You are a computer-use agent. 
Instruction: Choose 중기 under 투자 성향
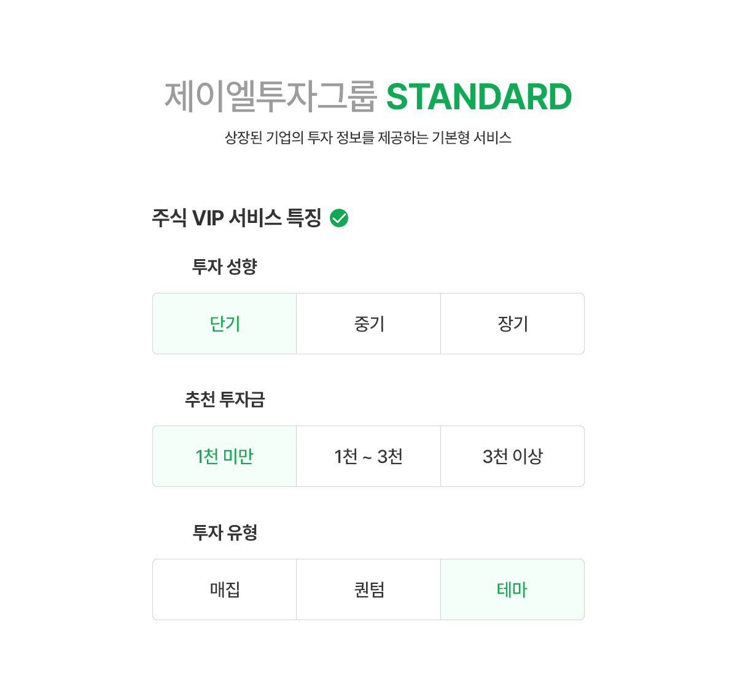368,324
